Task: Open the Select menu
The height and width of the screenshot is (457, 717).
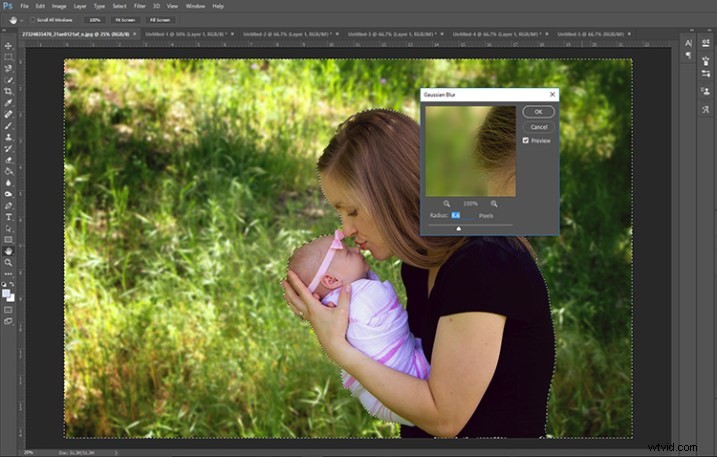Action: pyautogui.click(x=119, y=6)
